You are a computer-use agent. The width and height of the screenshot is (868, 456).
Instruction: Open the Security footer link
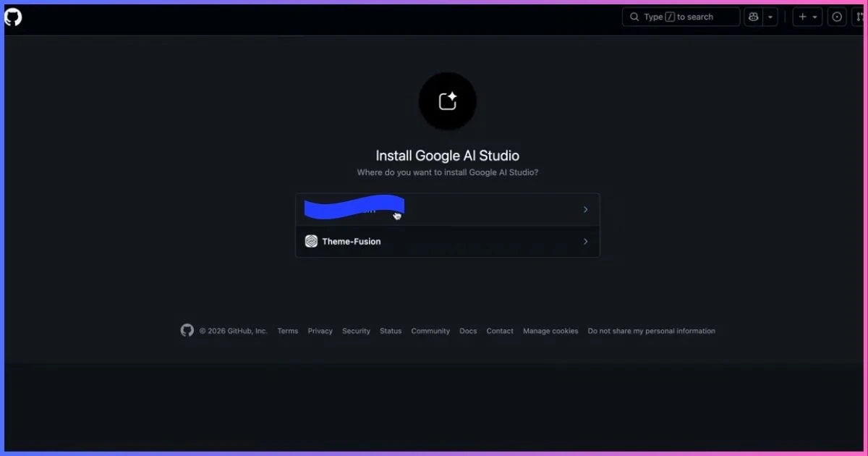[356, 331]
